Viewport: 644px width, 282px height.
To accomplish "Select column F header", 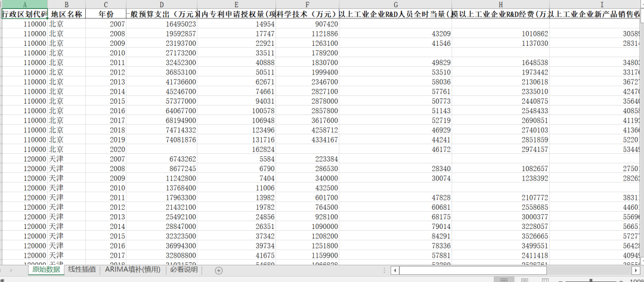I will (308, 5).
